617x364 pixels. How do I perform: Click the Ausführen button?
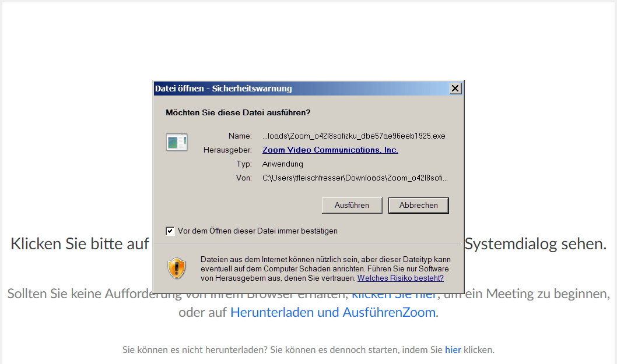tap(352, 205)
